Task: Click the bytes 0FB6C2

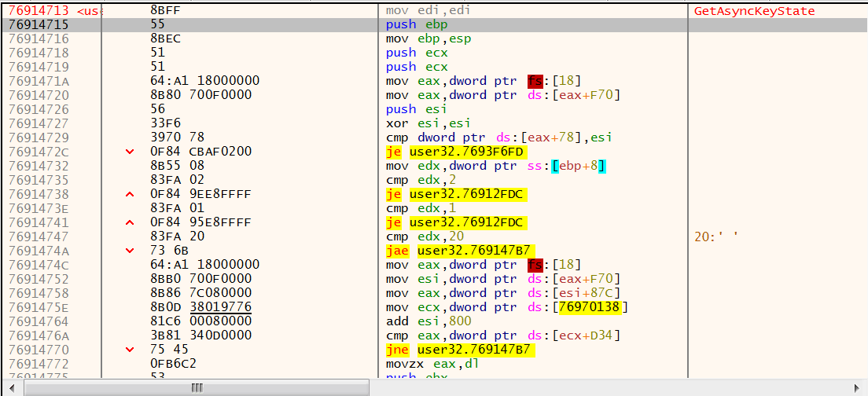Action: [x=173, y=363]
